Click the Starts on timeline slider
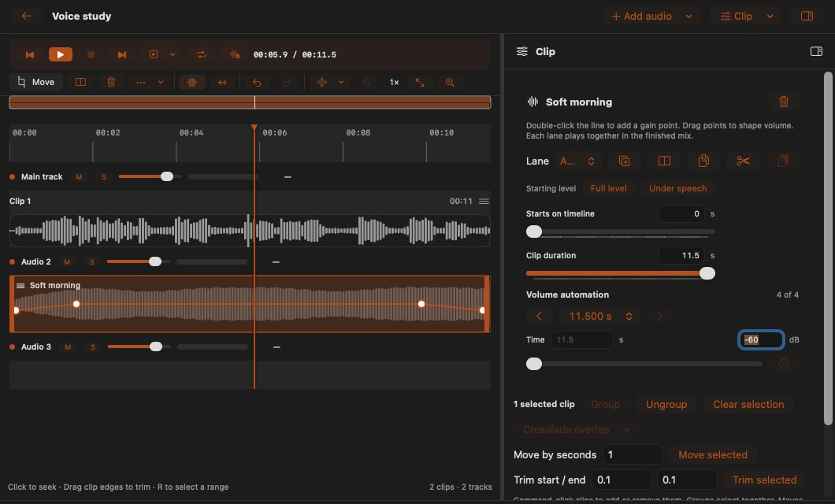 (x=621, y=232)
